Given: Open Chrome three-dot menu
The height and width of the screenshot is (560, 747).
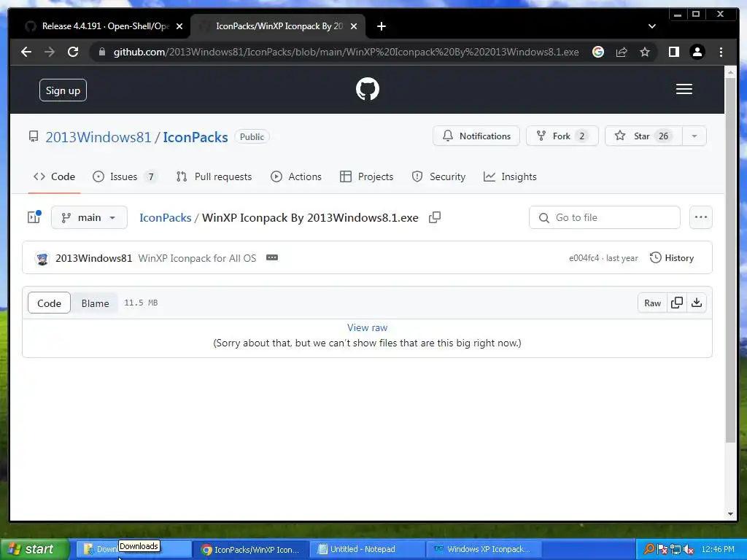Looking at the screenshot, I should [721, 52].
